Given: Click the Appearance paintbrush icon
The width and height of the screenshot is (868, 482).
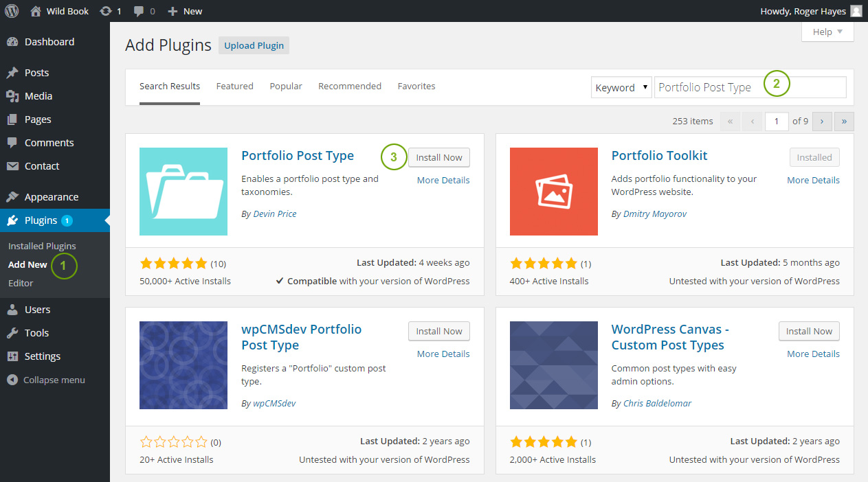Looking at the screenshot, I should click(x=12, y=197).
